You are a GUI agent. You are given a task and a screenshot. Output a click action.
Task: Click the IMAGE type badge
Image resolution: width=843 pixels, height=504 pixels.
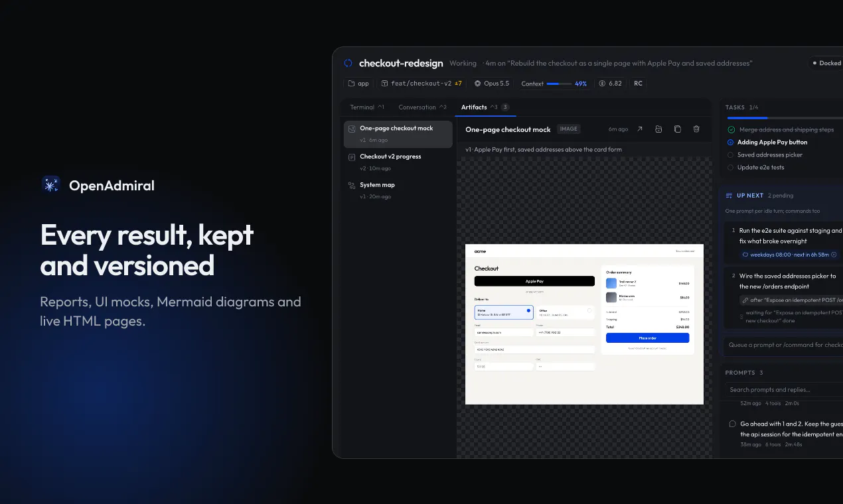(568, 129)
